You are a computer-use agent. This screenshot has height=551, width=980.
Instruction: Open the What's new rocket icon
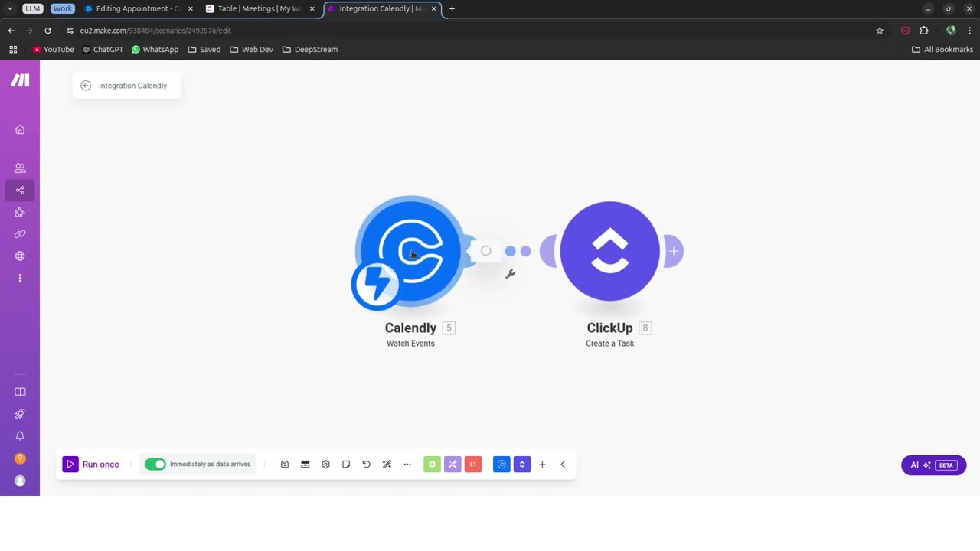tap(20, 414)
